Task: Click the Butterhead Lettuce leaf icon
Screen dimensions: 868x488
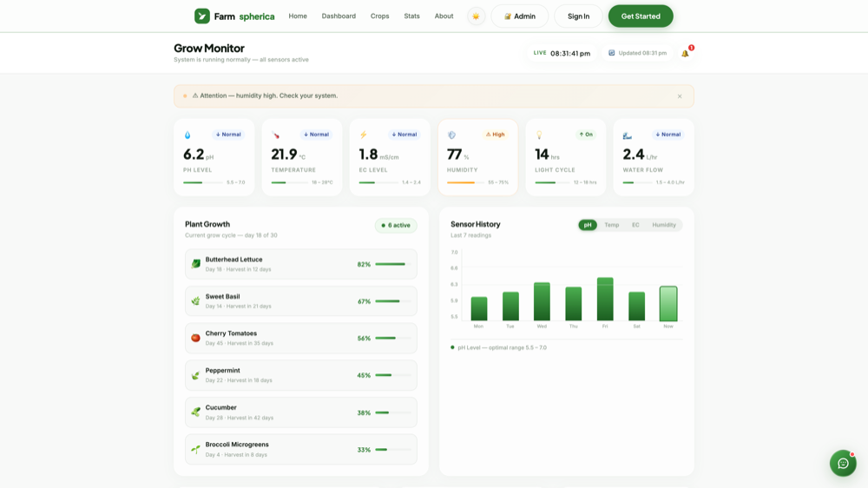Action: pos(195,264)
